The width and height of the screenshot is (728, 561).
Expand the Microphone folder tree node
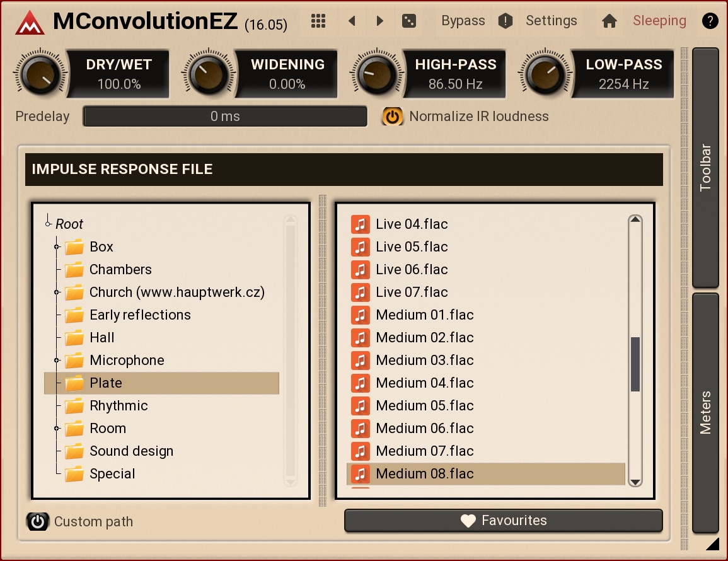tap(57, 361)
